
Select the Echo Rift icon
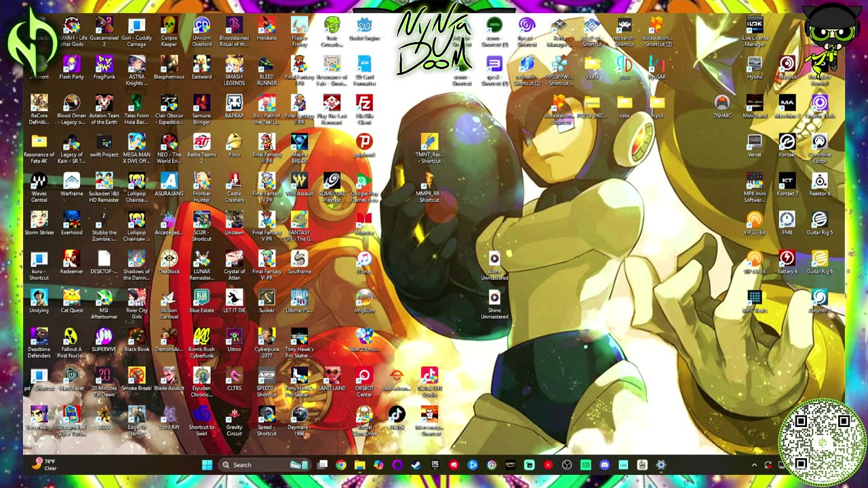click(x=169, y=419)
